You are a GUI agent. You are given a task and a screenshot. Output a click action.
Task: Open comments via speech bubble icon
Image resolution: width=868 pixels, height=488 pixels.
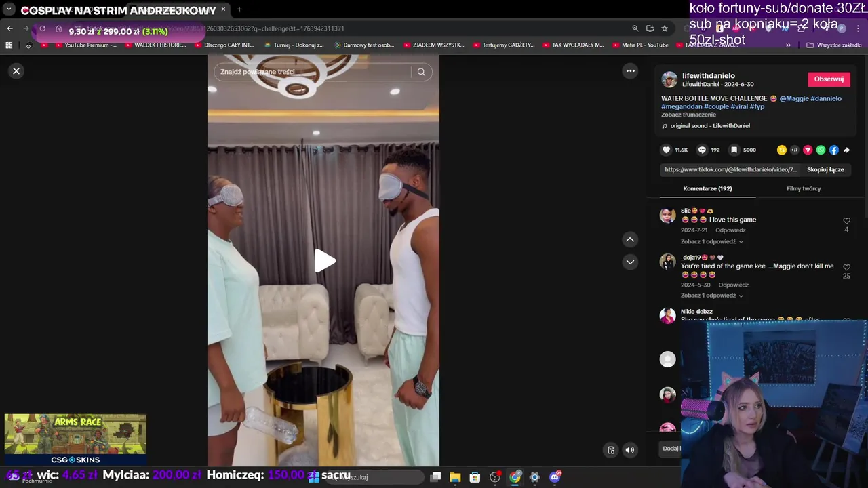(702, 150)
